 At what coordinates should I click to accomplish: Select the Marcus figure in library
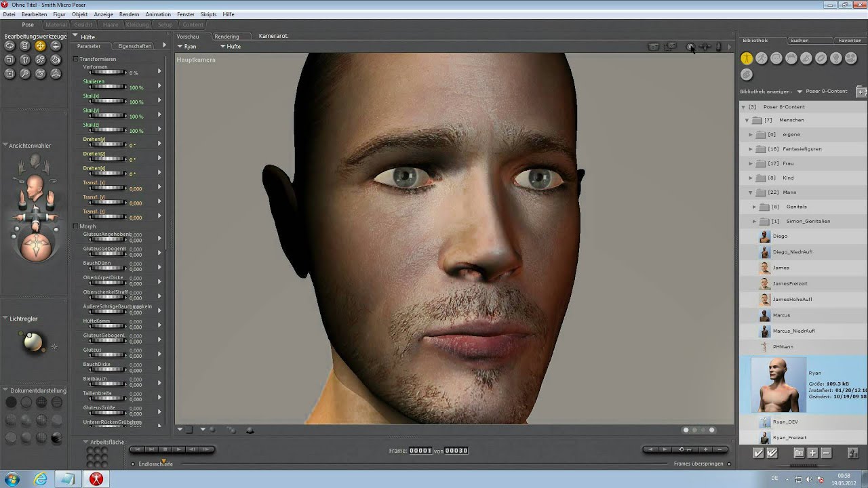coord(804,315)
